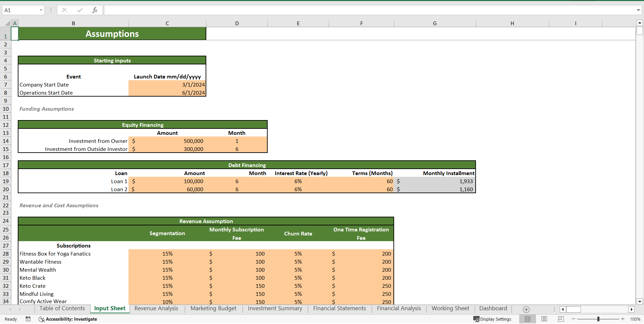Select Company Start Date value 3/1/2024
This screenshot has height=324, width=644.
click(x=167, y=85)
